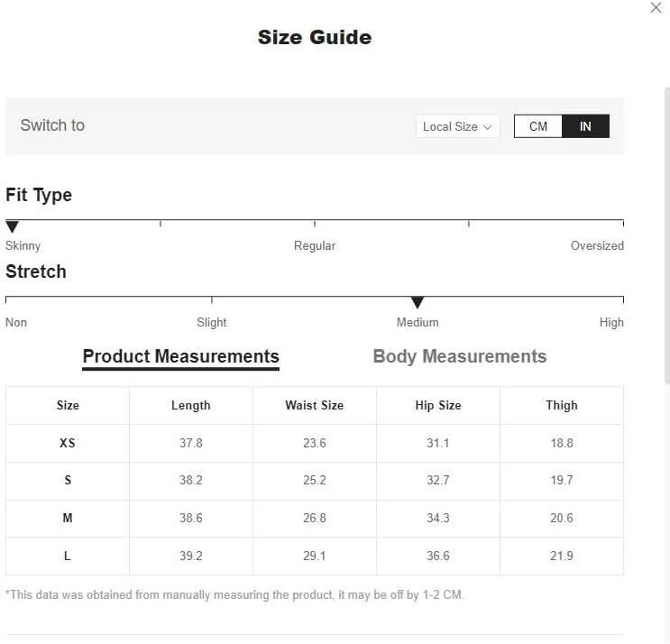Viewport: 670px width, 644px height.
Task: Click the Thigh column header
Action: (x=561, y=406)
